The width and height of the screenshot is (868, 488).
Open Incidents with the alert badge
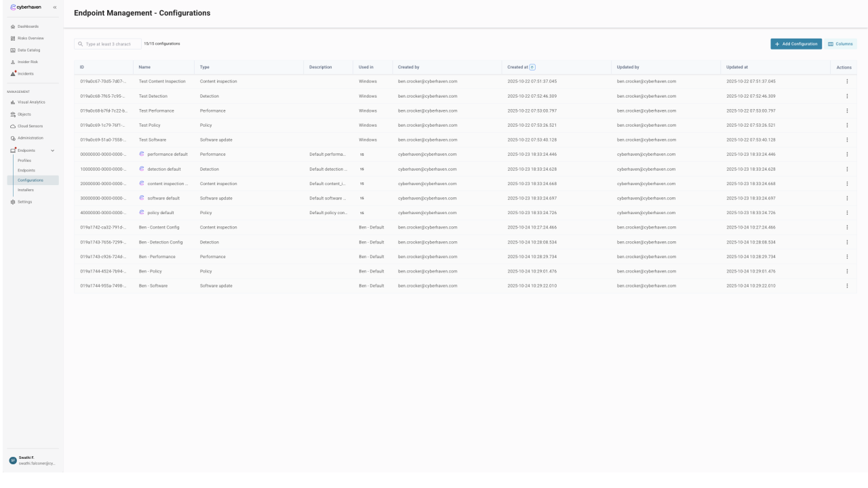pyautogui.click(x=26, y=73)
